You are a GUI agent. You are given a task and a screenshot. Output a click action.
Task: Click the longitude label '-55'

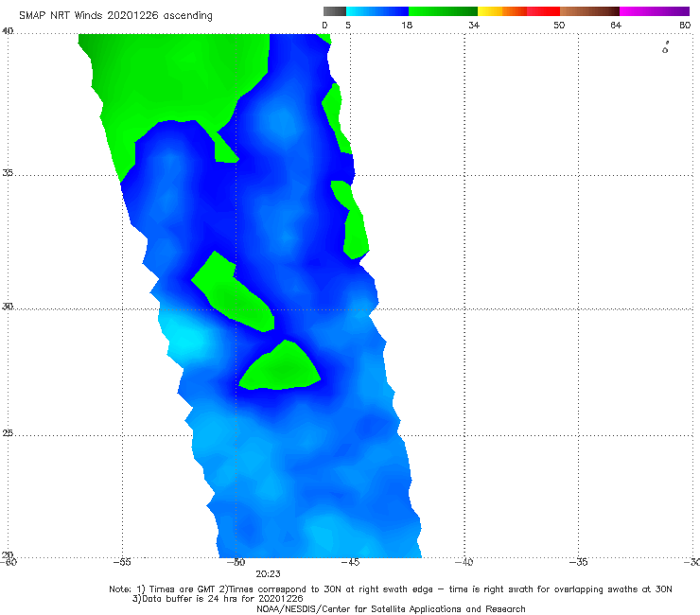click(x=122, y=562)
